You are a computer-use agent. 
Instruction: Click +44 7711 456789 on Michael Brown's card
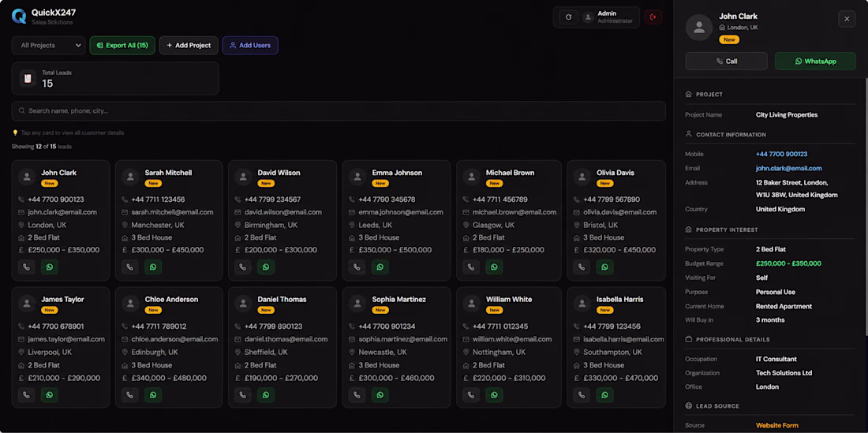coord(499,200)
